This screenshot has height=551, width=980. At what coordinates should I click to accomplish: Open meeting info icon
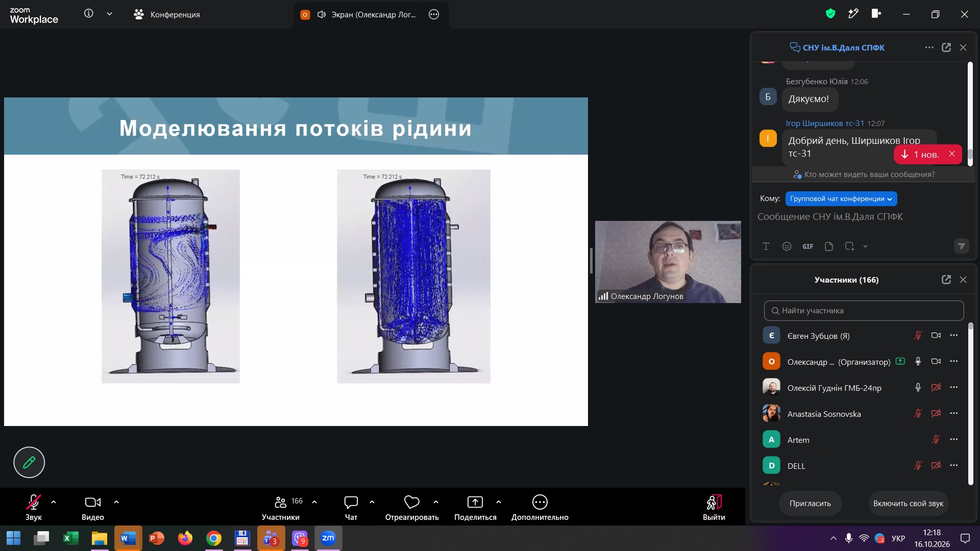[x=89, y=14]
